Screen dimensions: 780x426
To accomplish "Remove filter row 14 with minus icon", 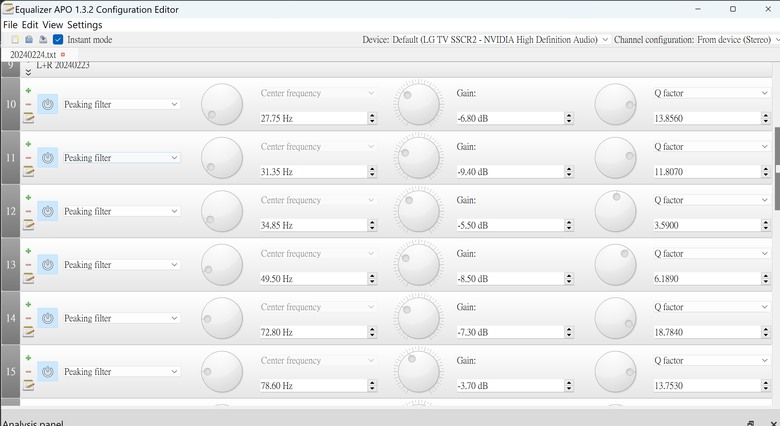I will coord(28,318).
